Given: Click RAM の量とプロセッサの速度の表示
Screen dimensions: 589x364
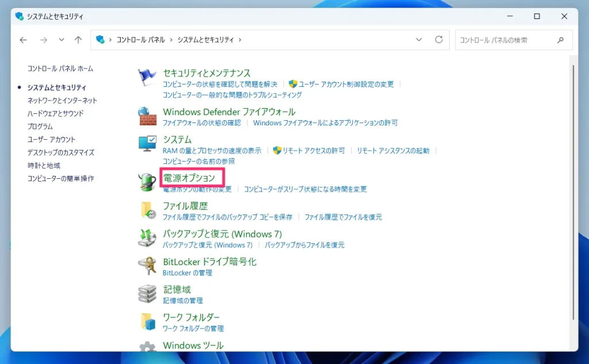Looking at the screenshot, I should tap(212, 151).
